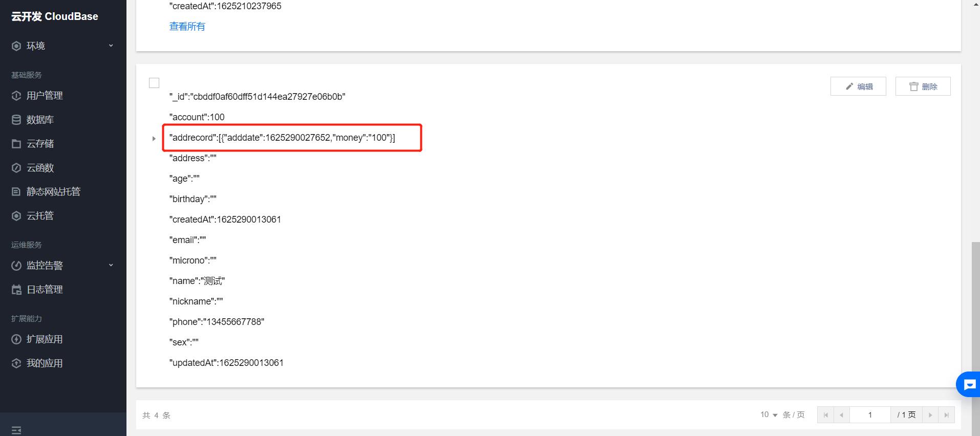Click the 删除 delete button
The image size is (980, 436).
[923, 86]
